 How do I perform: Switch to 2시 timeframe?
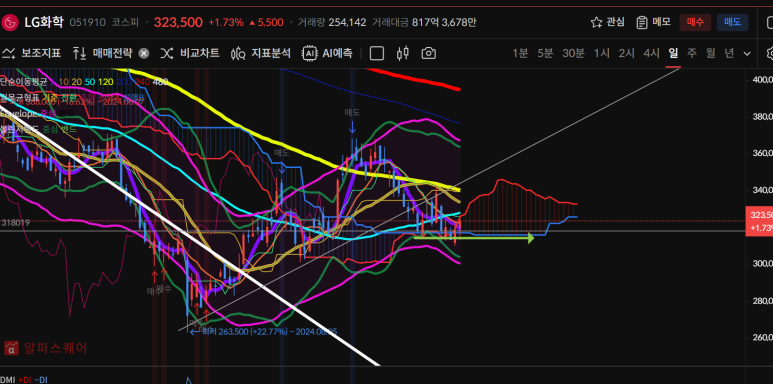pos(627,53)
